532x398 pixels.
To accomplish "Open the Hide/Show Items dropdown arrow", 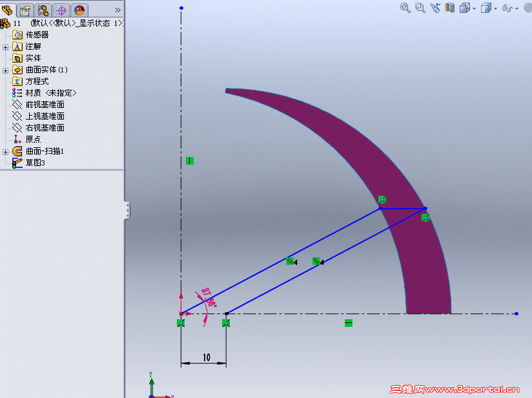I will point(517,9).
